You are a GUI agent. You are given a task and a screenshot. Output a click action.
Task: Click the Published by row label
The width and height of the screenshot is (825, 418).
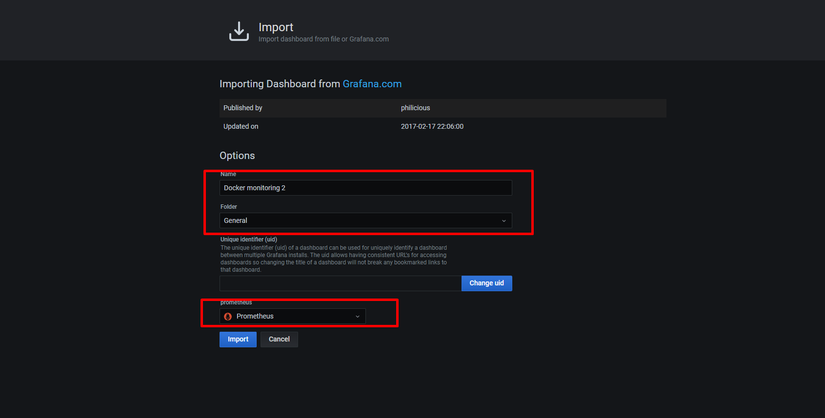(x=243, y=107)
